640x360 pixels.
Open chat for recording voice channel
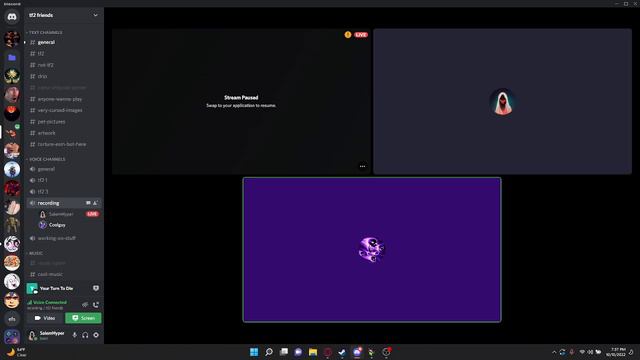coord(88,203)
